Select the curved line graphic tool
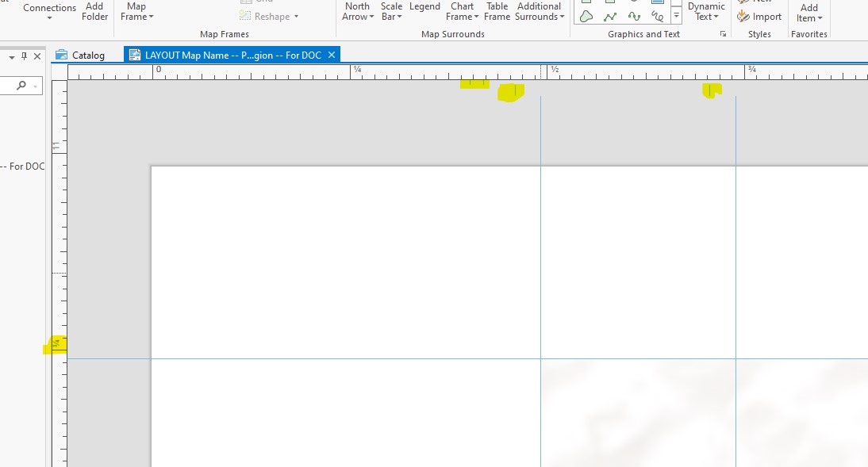The height and width of the screenshot is (467, 868). (634, 17)
